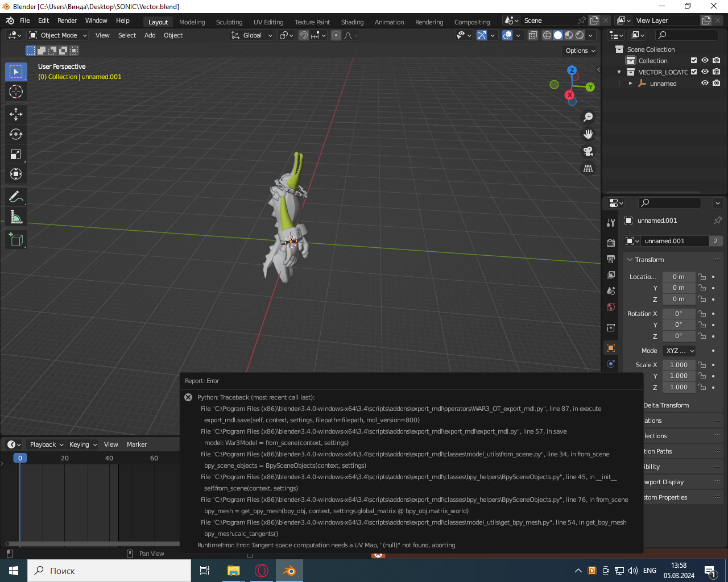Select the Measure tool
Screen dimensions: 728x582
point(16,217)
